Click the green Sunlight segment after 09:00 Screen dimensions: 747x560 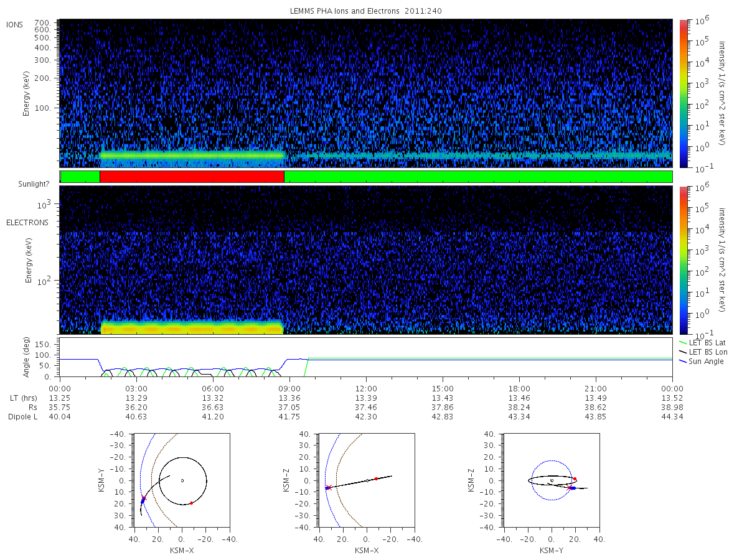478,177
